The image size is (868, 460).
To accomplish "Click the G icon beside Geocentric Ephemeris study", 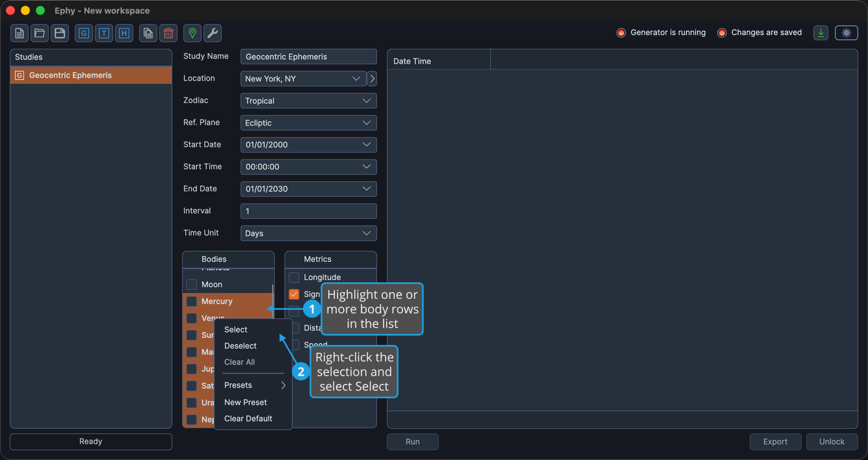I will tap(20, 75).
